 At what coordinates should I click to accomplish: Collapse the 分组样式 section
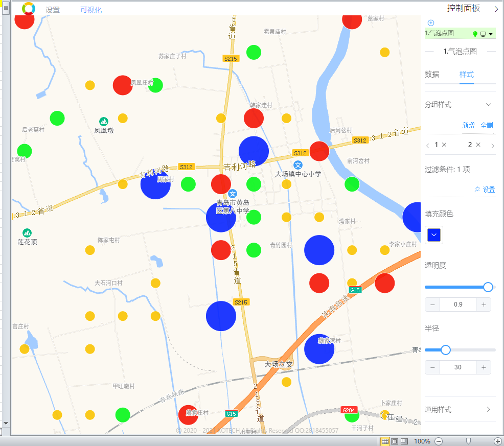click(489, 104)
